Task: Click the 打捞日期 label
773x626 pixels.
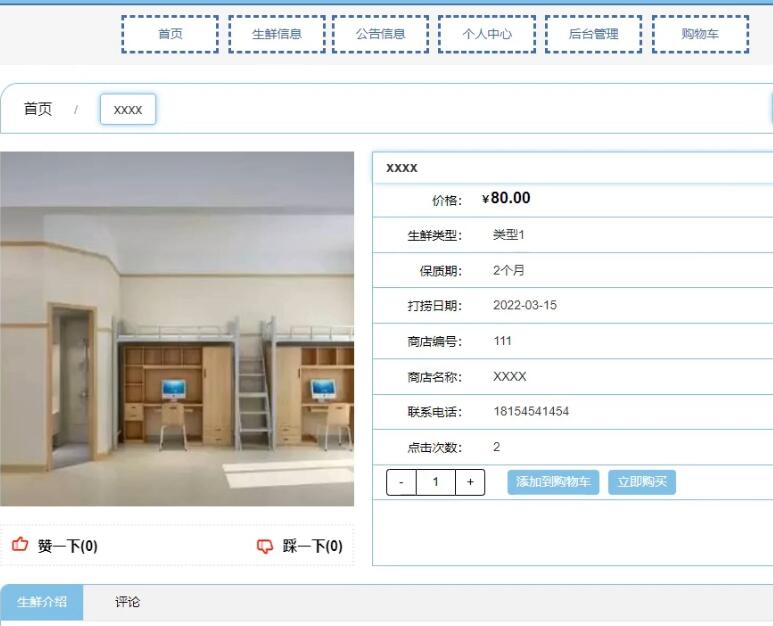Action: coord(434,306)
